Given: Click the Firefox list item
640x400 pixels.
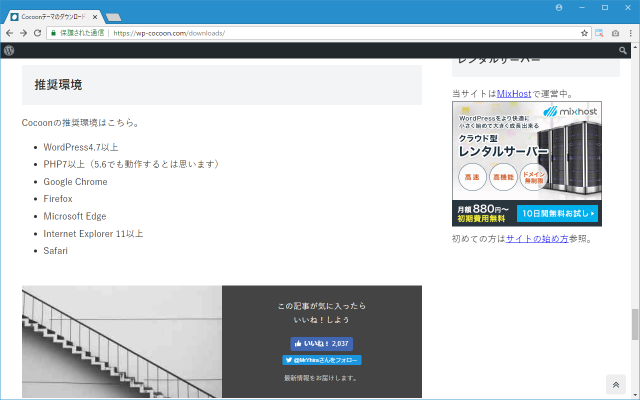Looking at the screenshot, I should click(58, 199).
